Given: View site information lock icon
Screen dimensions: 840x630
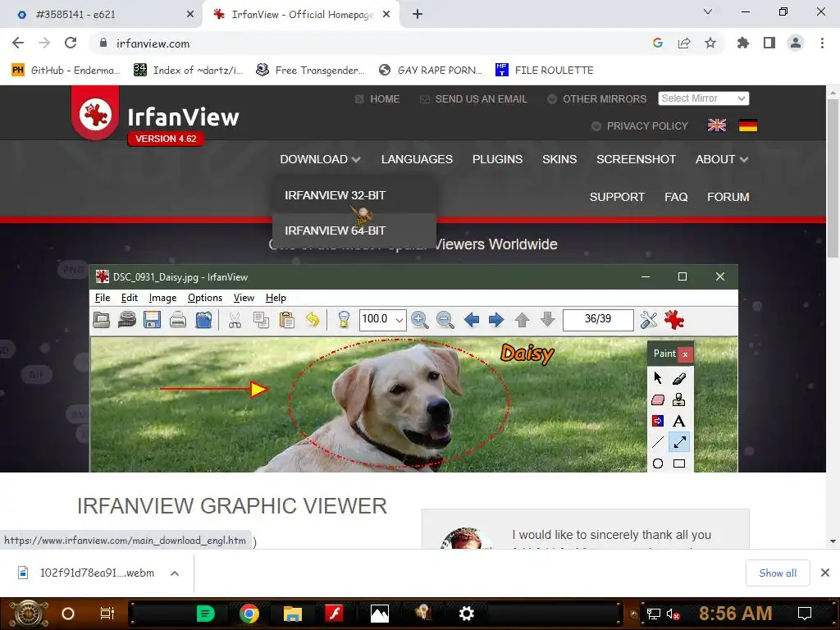Looking at the screenshot, I should [103, 43].
